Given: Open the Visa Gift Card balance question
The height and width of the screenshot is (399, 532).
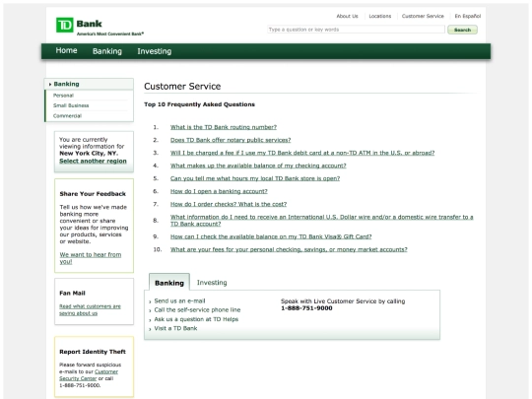Looking at the screenshot, I should point(271,236).
